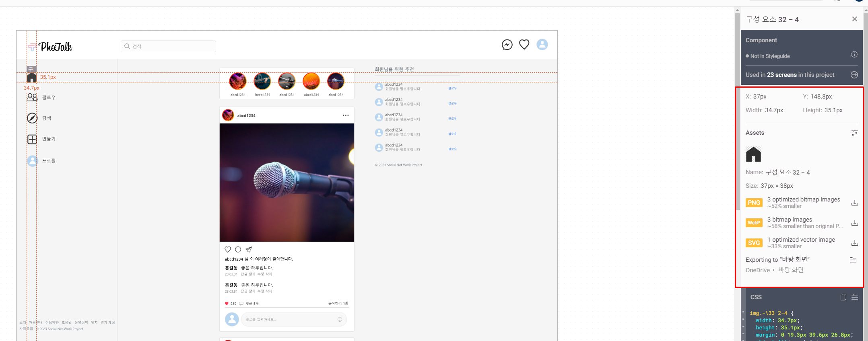Click the 프로필 sidebar label
Image resolution: width=868 pixels, height=341 pixels.
pyautogui.click(x=49, y=160)
